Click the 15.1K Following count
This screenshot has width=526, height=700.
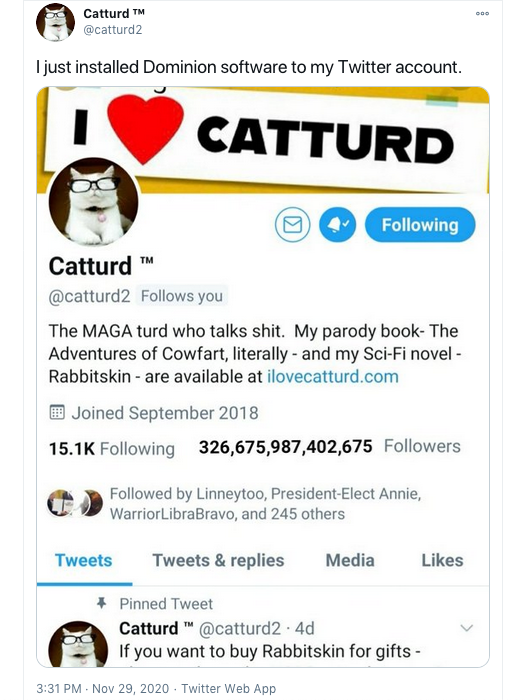point(112,449)
